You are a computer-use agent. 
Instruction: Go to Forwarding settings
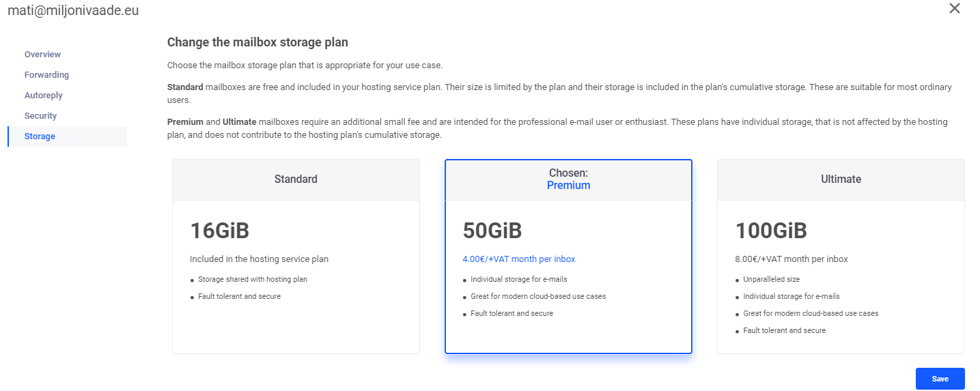tap(46, 75)
